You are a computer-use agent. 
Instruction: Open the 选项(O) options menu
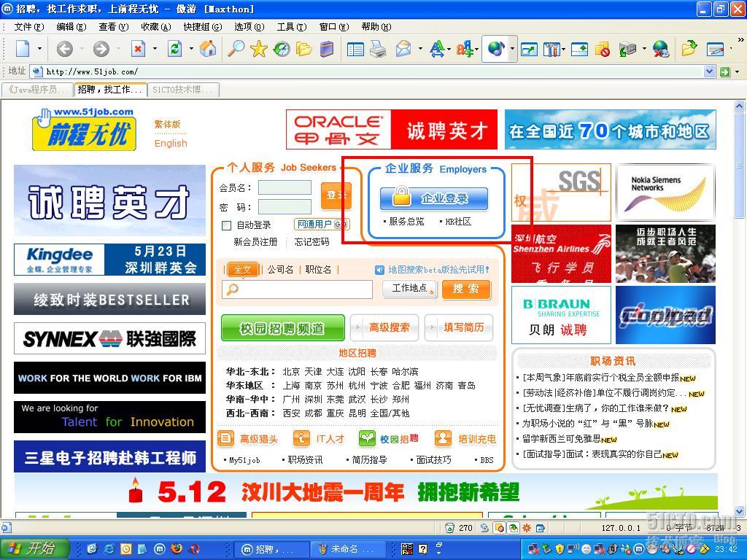[249, 27]
